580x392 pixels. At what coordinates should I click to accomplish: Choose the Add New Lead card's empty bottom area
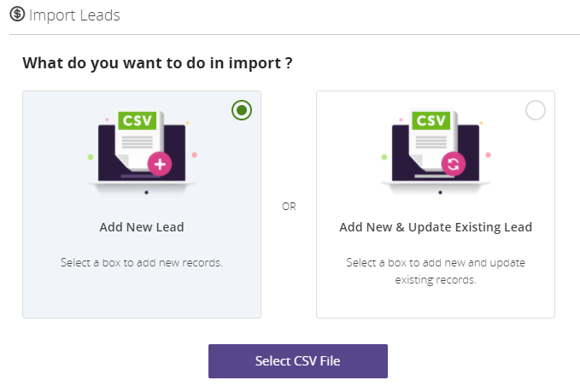(142, 294)
